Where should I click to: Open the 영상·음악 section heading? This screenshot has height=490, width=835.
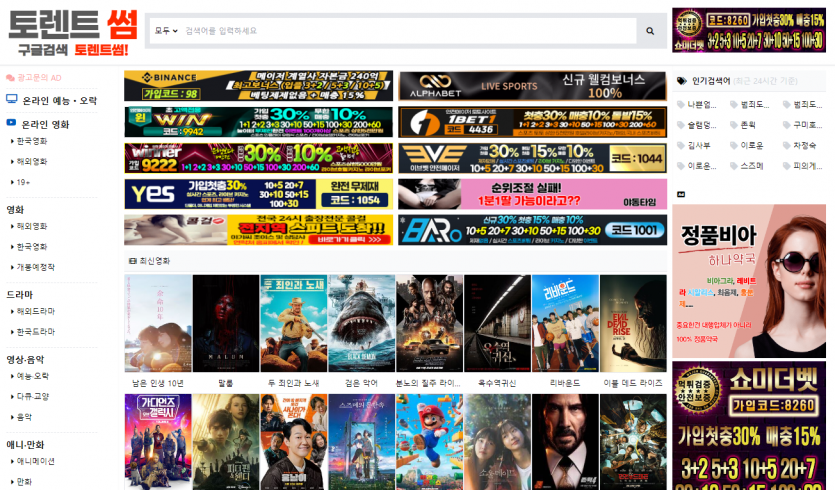point(25,360)
